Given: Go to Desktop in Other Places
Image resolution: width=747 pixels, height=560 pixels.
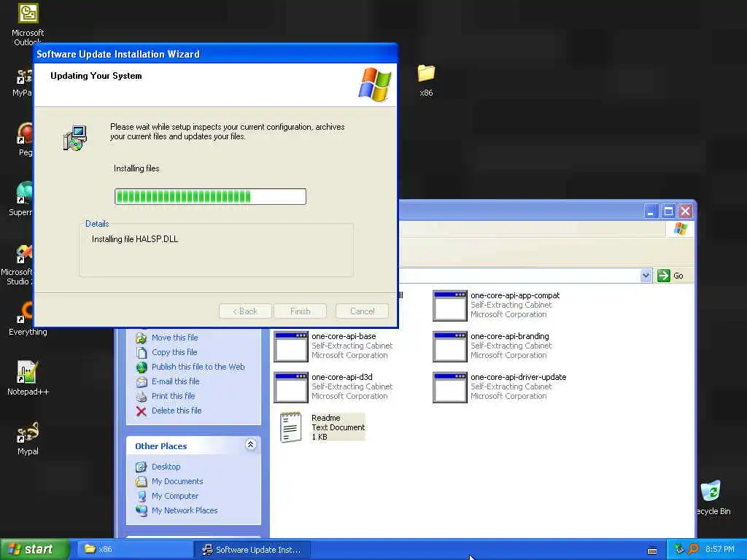Looking at the screenshot, I should coord(166,467).
